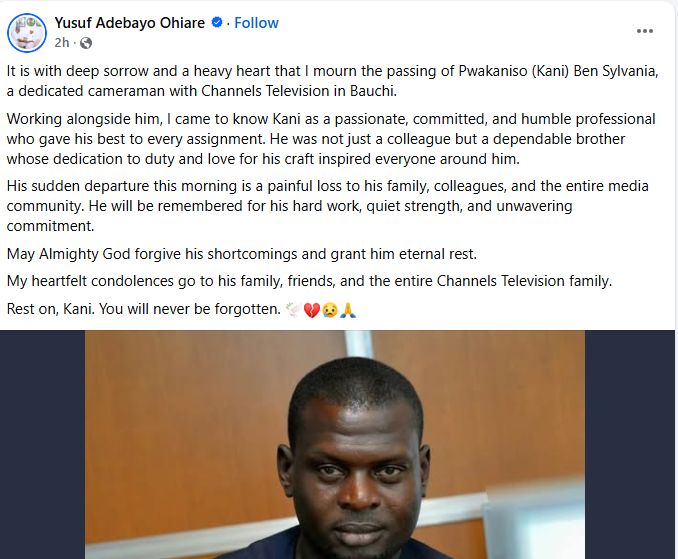Click the crying face emoji
The image size is (678, 559).
329,310
